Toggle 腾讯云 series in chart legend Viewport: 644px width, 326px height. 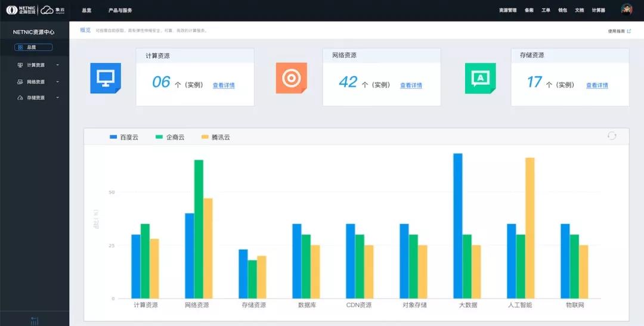click(215, 137)
